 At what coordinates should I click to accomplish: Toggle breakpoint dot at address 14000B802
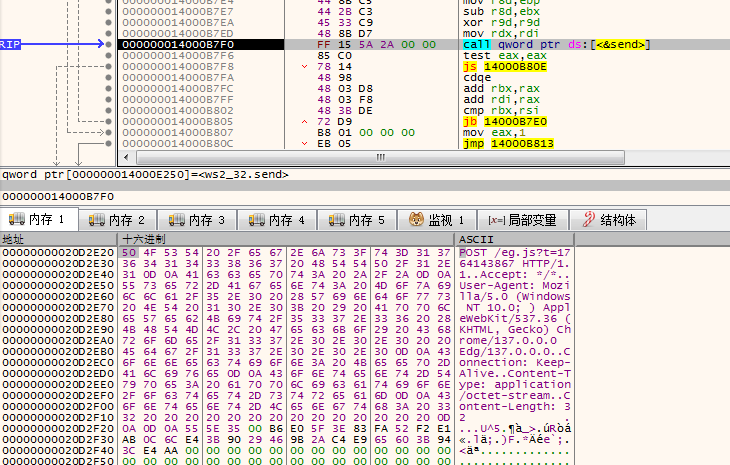click(108, 110)
